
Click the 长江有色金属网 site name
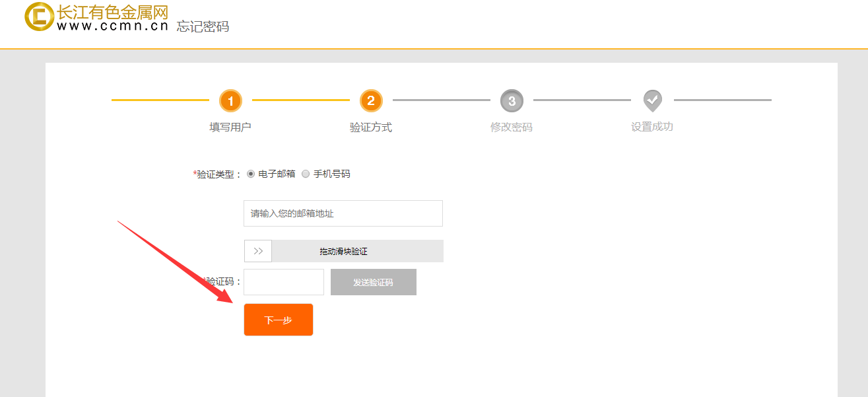(112, 12)
